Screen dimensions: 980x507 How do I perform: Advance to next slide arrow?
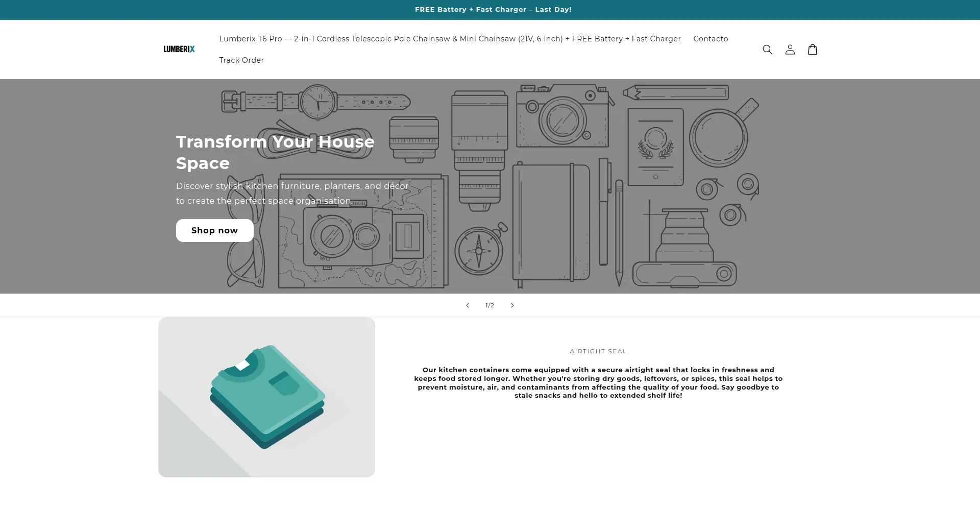click(512, 305)
